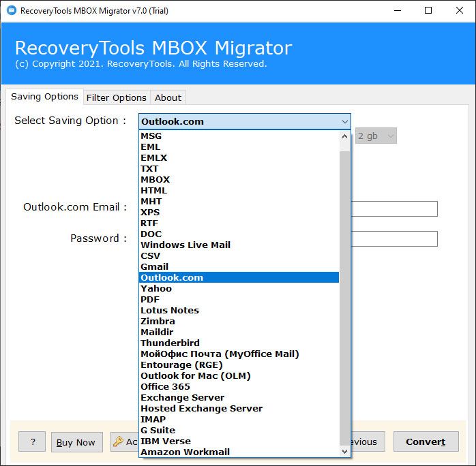Image resolution: width=476 pixels, height=466 pixels.
Task: Pick MBOX in the dropdown list
Action: (x=239, y=179)
